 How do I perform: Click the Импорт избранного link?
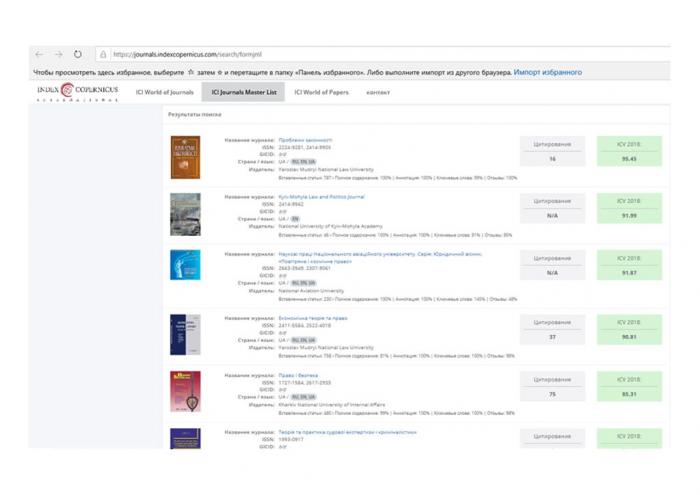tap(547, 72)
